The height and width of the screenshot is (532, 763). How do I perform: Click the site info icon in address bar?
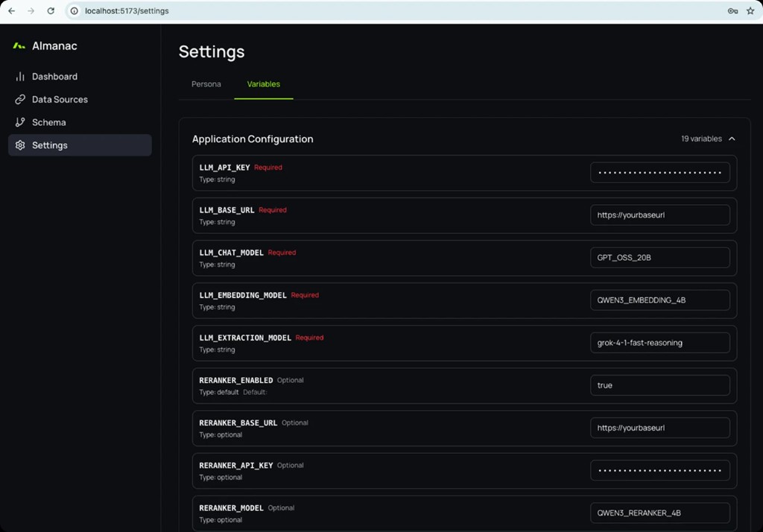[x=74, y=10]
